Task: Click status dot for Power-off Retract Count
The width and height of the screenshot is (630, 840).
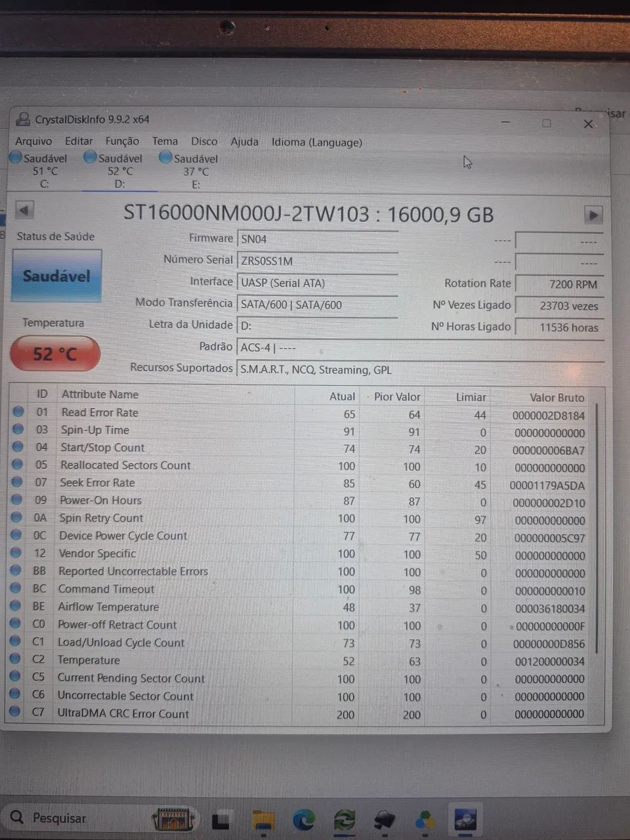Action: 16,623
